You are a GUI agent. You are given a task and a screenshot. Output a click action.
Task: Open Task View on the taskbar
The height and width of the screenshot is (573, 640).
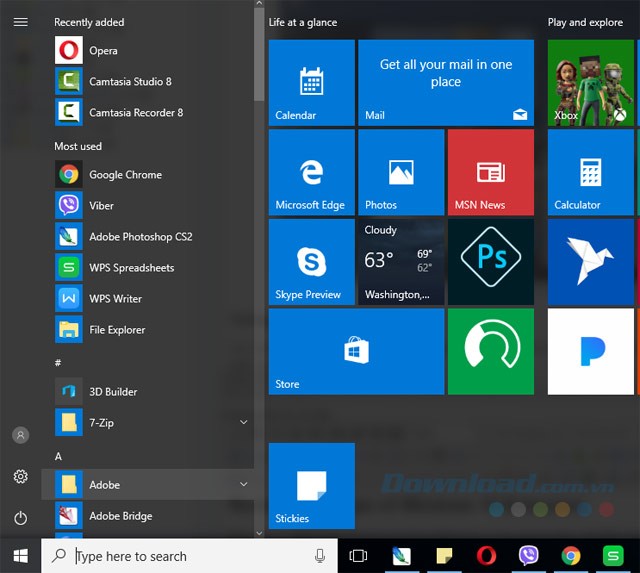(358, 556)
